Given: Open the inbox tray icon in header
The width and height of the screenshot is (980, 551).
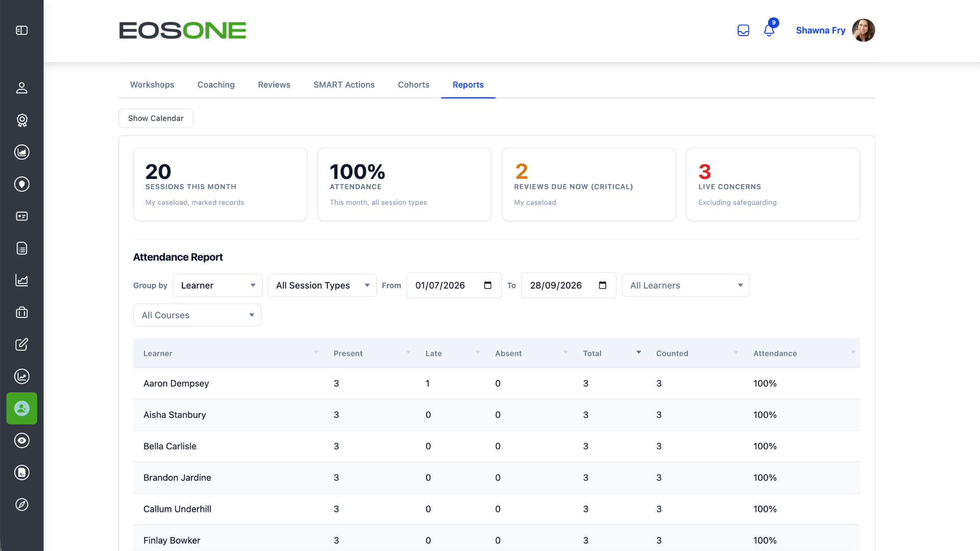Looking at the screenshot, I should [x=743, y=31].
